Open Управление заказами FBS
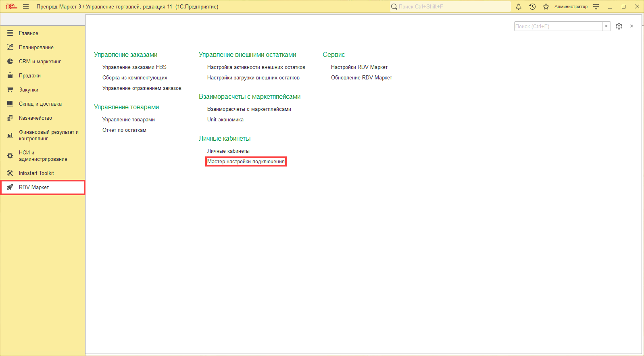The image size is (644, 356). click(x=134, y=67)
